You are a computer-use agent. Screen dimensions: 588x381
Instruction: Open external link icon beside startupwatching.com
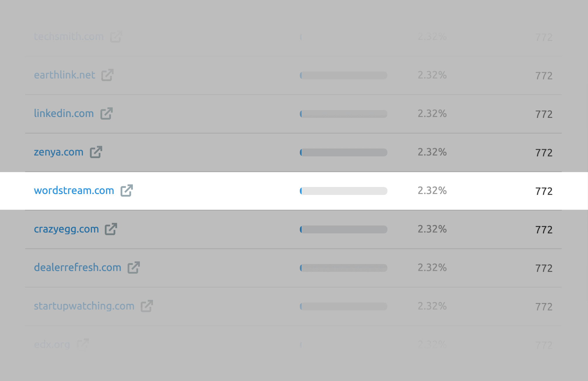click(x=147, y=306)
